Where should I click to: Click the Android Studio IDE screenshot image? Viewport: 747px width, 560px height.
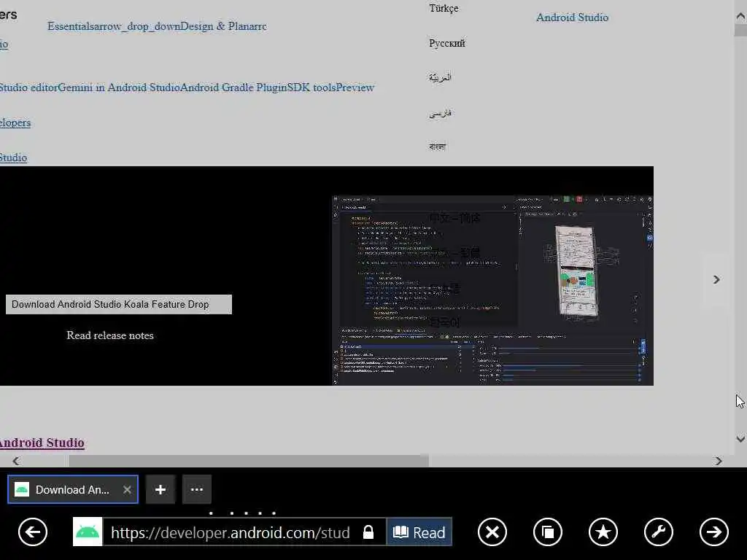(492, 290)
